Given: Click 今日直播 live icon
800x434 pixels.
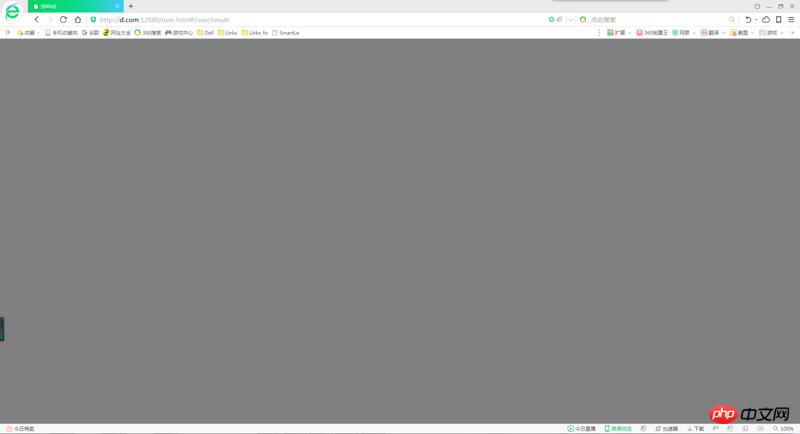Looking at the screenshot, I should pos(581,429).
